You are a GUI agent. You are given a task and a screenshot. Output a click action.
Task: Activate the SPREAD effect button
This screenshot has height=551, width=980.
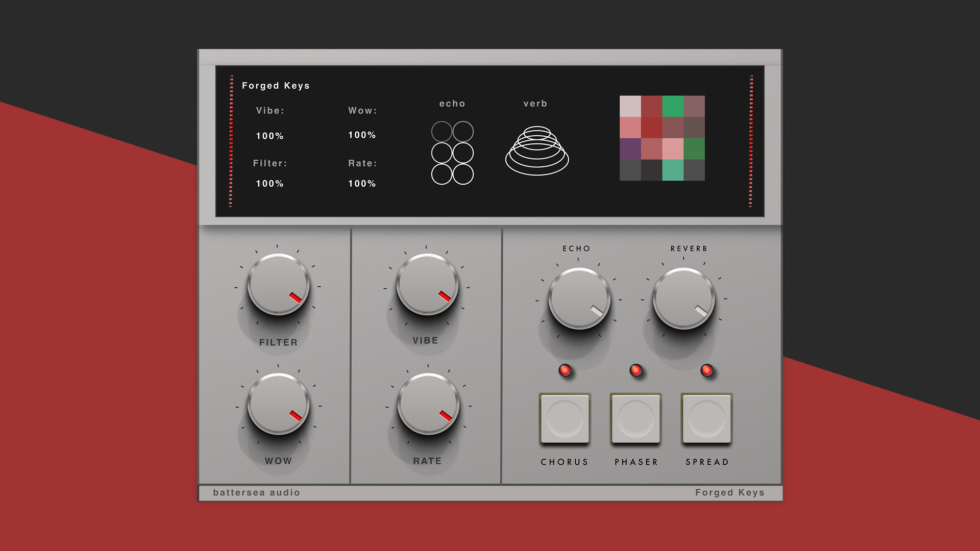pos(707,418)
